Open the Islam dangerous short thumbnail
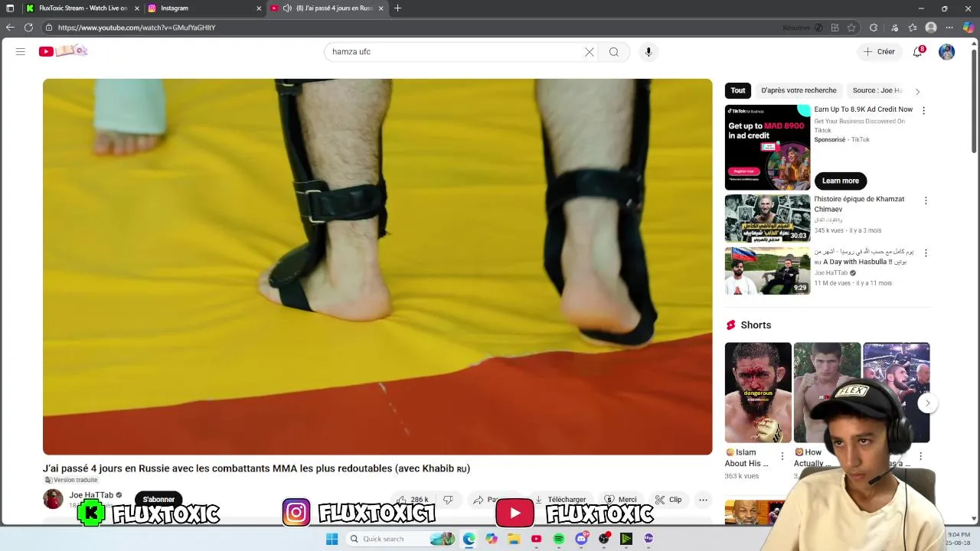The height and width of the screenshot is (551, 980). pyautogui.click(x=758, y=393)
